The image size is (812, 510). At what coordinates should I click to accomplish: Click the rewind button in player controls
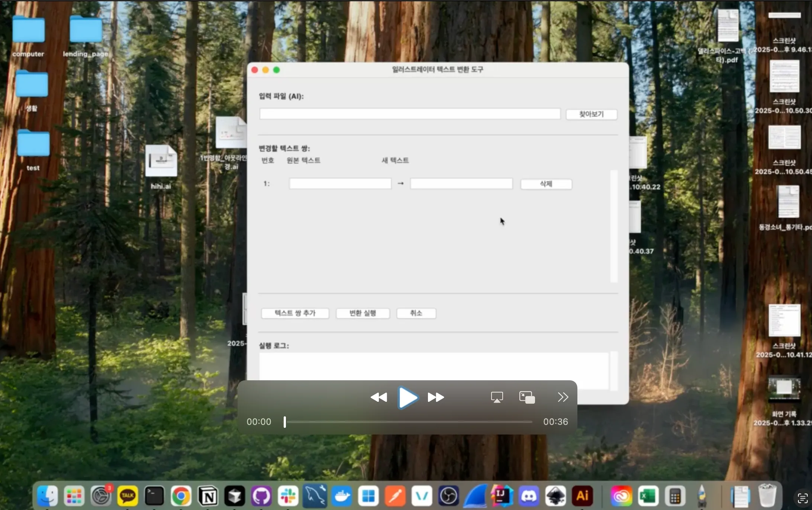click(x=378, y=397)
